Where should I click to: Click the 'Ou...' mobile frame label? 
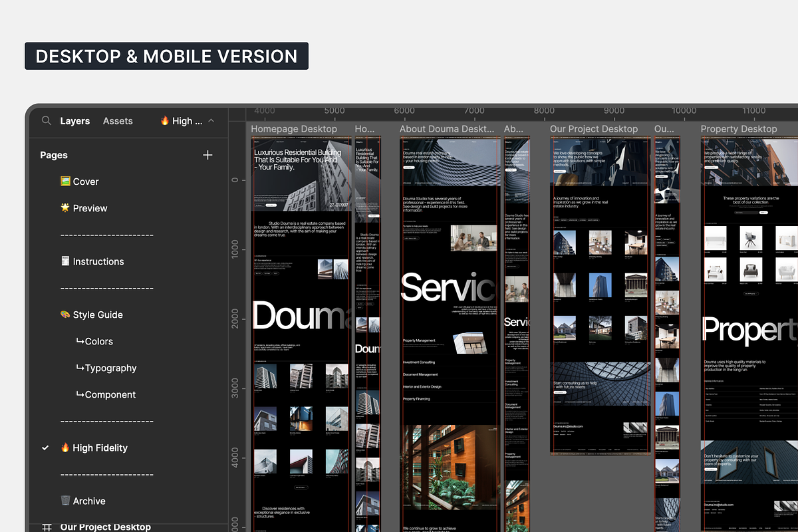tap(664, 129)
